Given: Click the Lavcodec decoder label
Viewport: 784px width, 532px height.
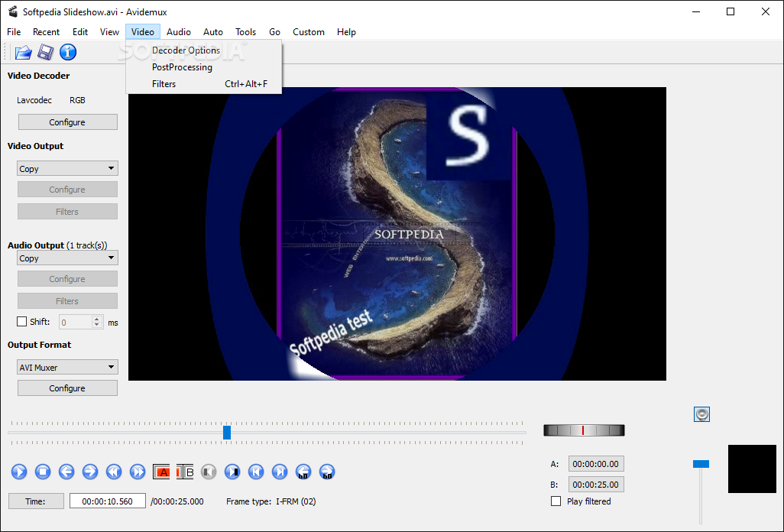Looking at the screenshot, I should click(x=34, y=100).
